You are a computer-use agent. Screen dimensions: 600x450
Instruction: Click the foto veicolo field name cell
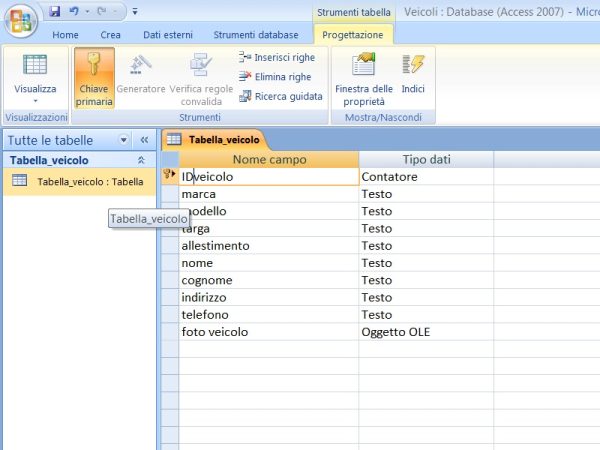[268, 331]
